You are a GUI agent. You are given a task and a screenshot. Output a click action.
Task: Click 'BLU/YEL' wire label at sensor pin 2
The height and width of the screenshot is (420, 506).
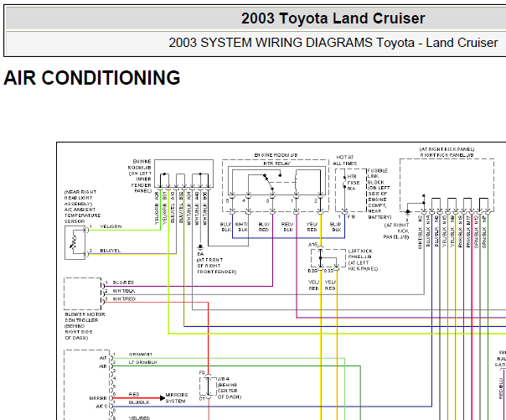(110, 251)
